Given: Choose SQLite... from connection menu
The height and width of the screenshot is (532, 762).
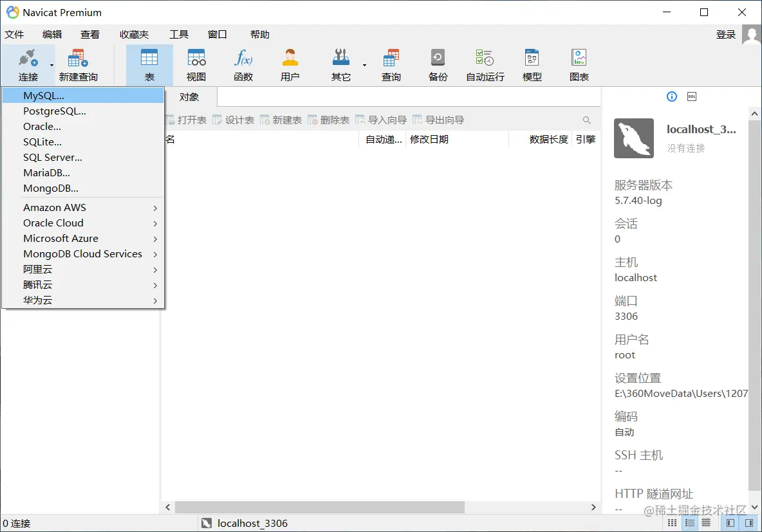Looking at the screenshot, I should coord(83,142).
